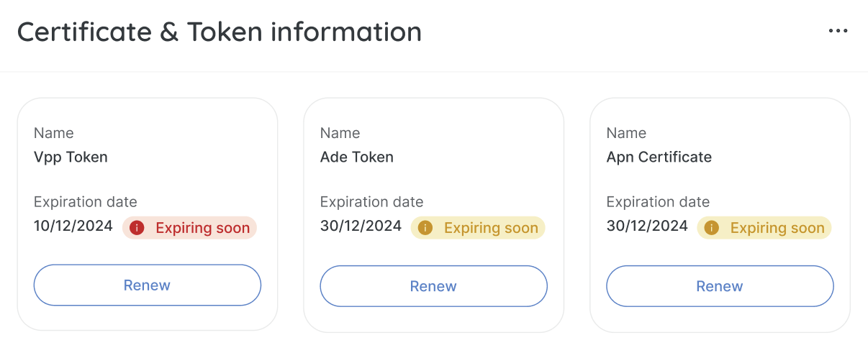Renew the Apn Certificate
Image resolution: width=868 pixels, height=348 pixels.
(x=720, y=286)
